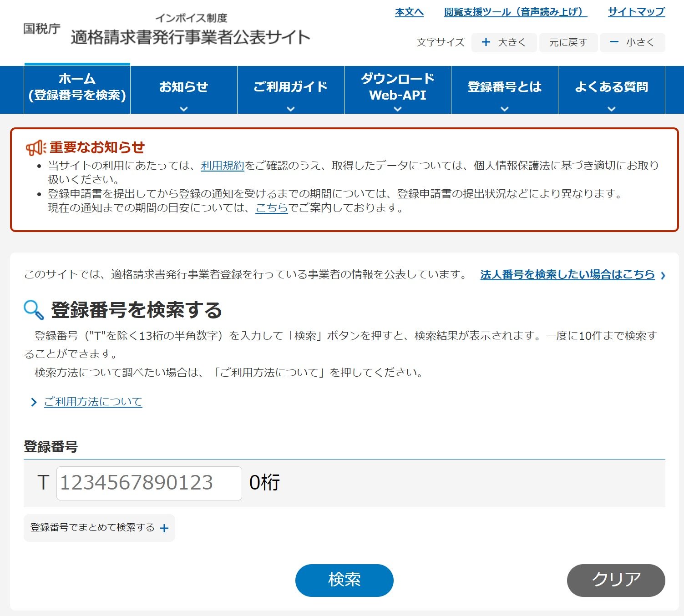Viewport: 684px width, 616px height.
Task: Click the 国税庁 logo
Action: point(42,29)
